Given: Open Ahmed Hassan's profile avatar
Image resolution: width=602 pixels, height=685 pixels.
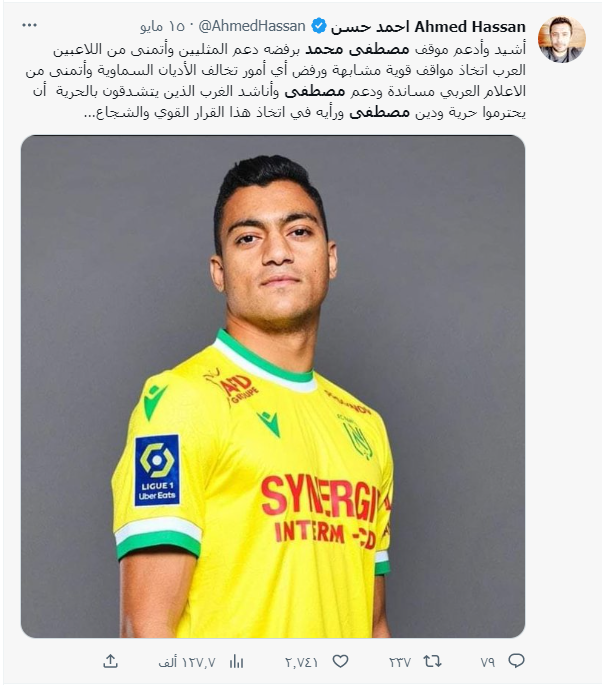Looking at the screenshot, I should pyautogui.click(x=561, y=39).
